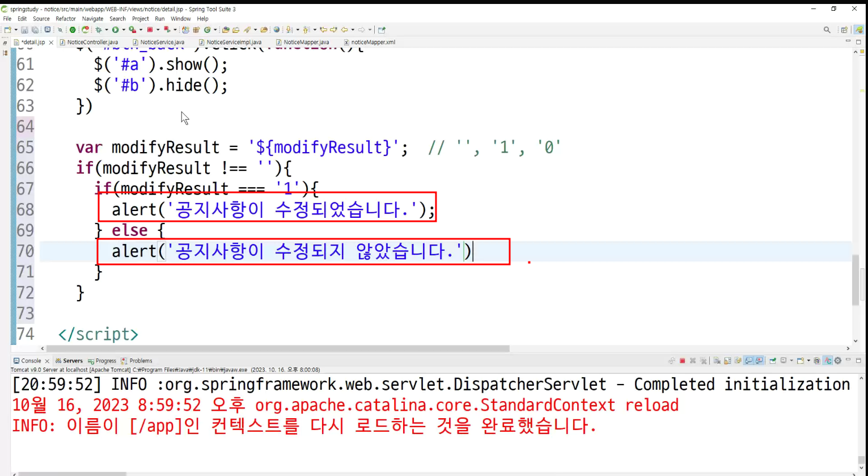Switch to noticeMapper.xml editor tab
This screenshot has height=476, width=868.
[369, 43]
